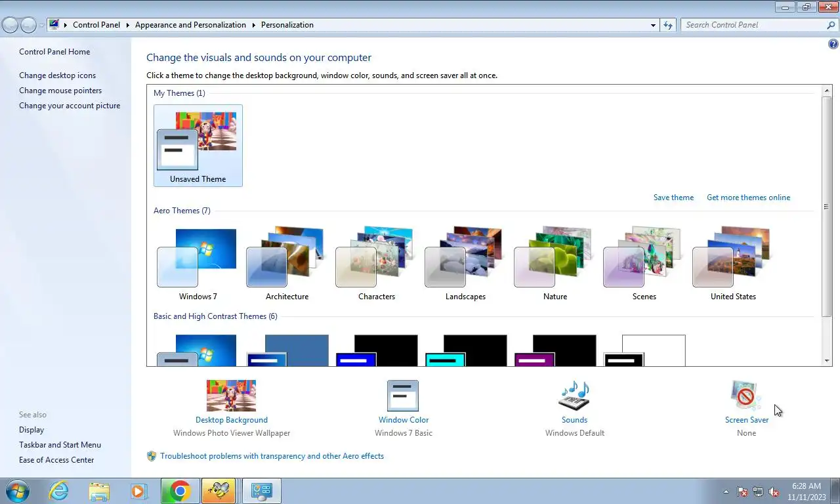The width and height of the screenshot is (840, 504).
Task: Click the Back navigation arrow
Action: pos(10,25)
